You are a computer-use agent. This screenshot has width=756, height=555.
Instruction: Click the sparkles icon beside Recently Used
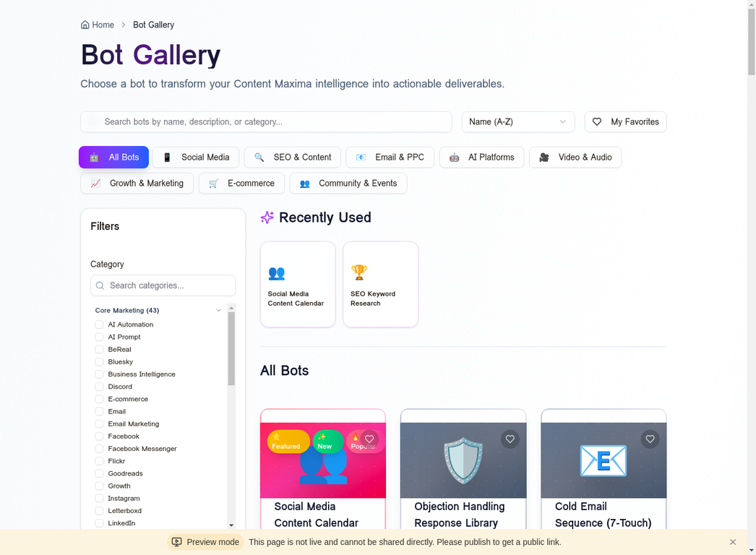click(267, 218)
